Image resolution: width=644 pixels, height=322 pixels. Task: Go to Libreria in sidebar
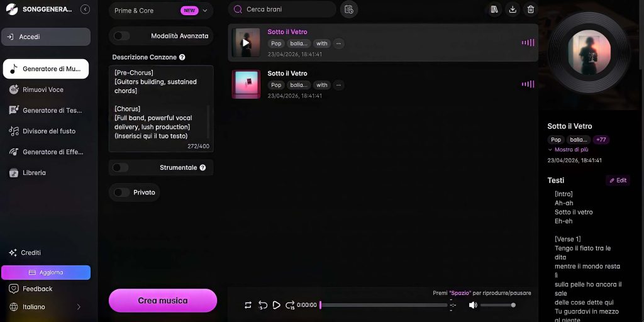click(x=34, y=172)
